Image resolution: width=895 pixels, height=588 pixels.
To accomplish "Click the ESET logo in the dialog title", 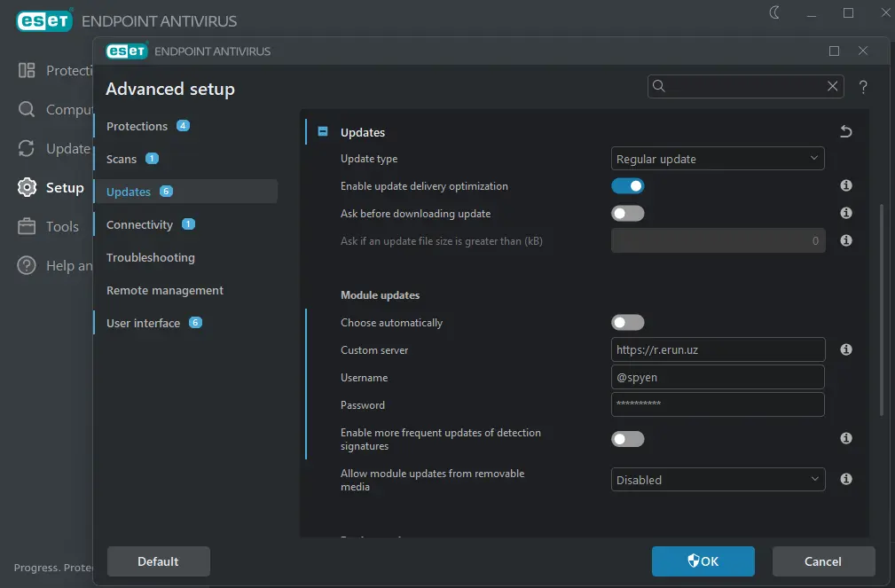I will click(127, 51).
